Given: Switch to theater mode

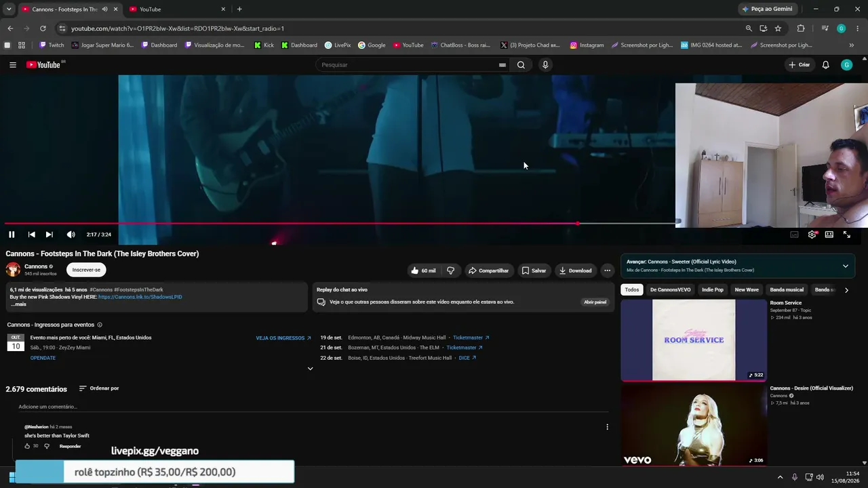Looking at the screenshot, I should (x=829, y=235).
